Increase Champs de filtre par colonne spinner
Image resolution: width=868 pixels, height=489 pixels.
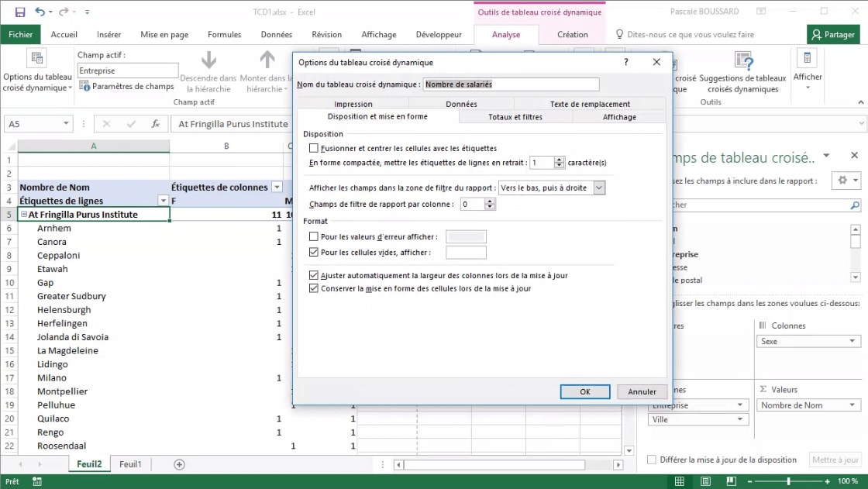[489, 201]
